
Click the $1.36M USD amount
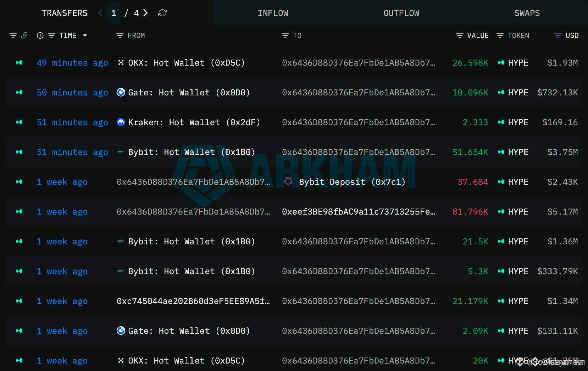pyautogui.click(x=562, y=242)
